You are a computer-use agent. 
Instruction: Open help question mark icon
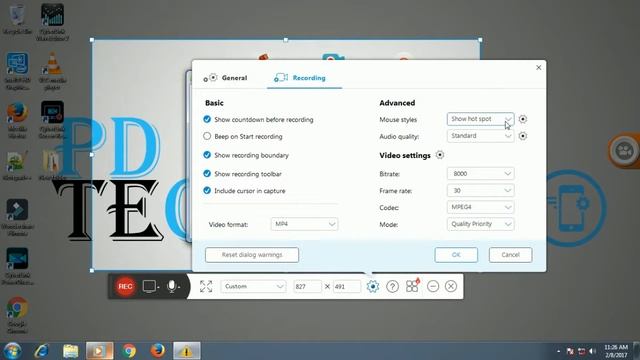click(x=393, y=287)
